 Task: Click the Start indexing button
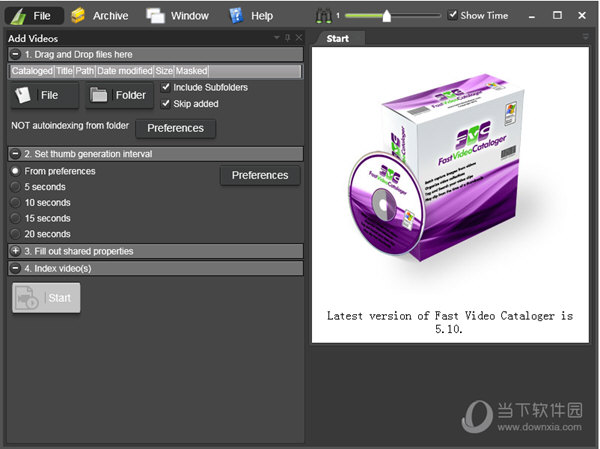pyautogui.click(x=46, y=298)
